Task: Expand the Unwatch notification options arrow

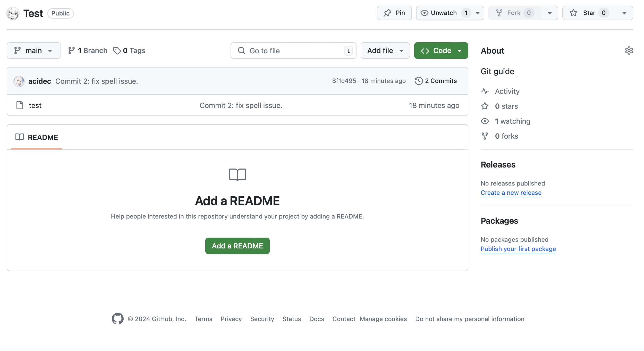Action: [x=478, y=13]
